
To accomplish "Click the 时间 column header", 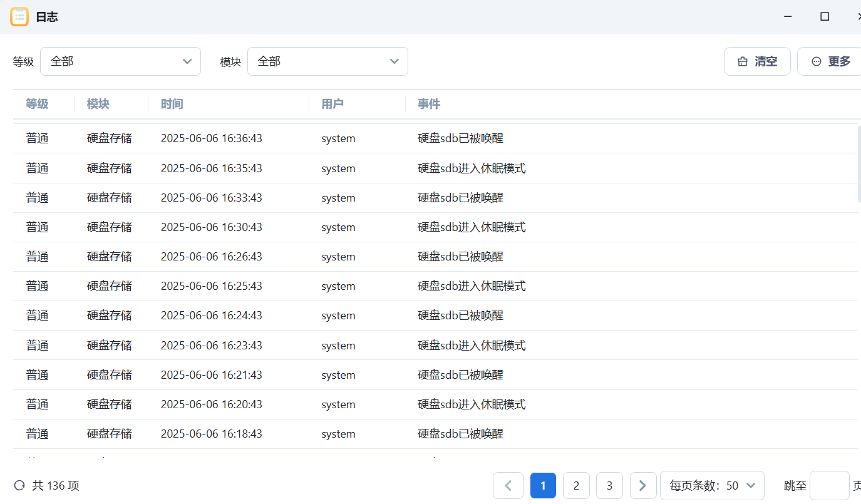I will click(172, 104).
